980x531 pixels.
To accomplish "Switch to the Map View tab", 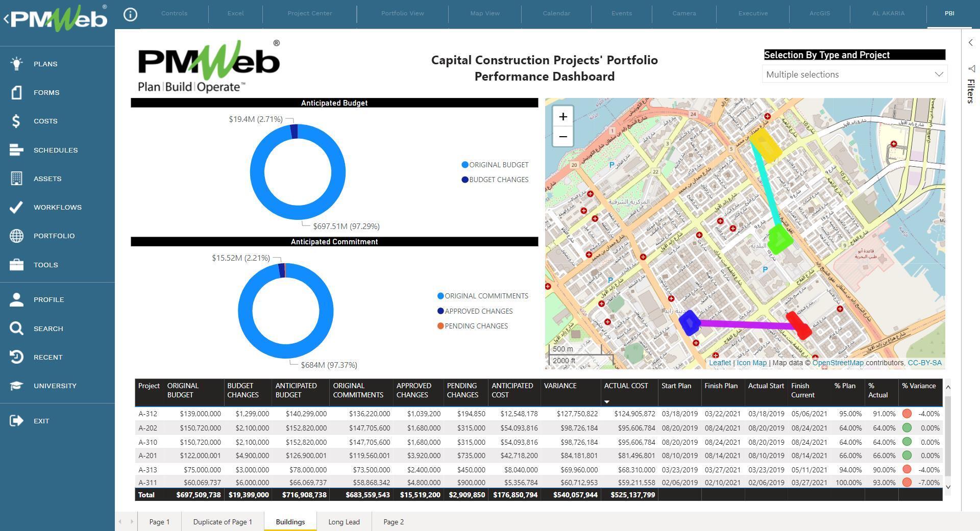I will tap(485, 13).
